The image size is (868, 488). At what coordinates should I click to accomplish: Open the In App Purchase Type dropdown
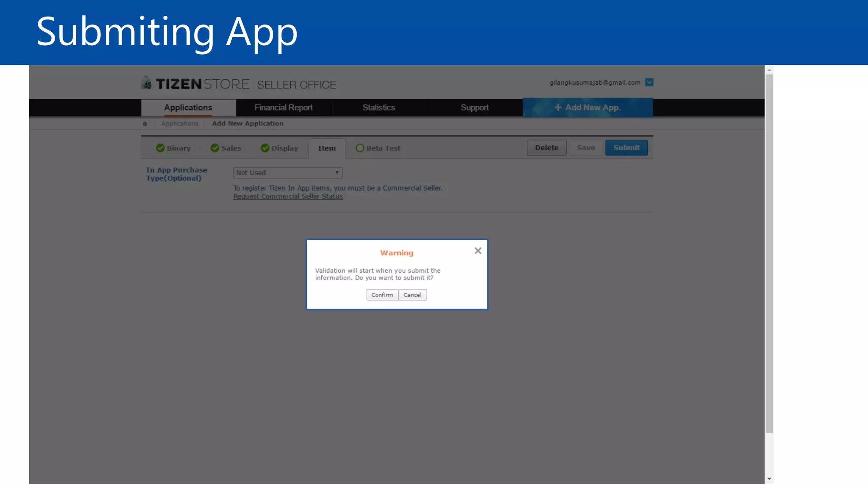click(x=288, y=173)
